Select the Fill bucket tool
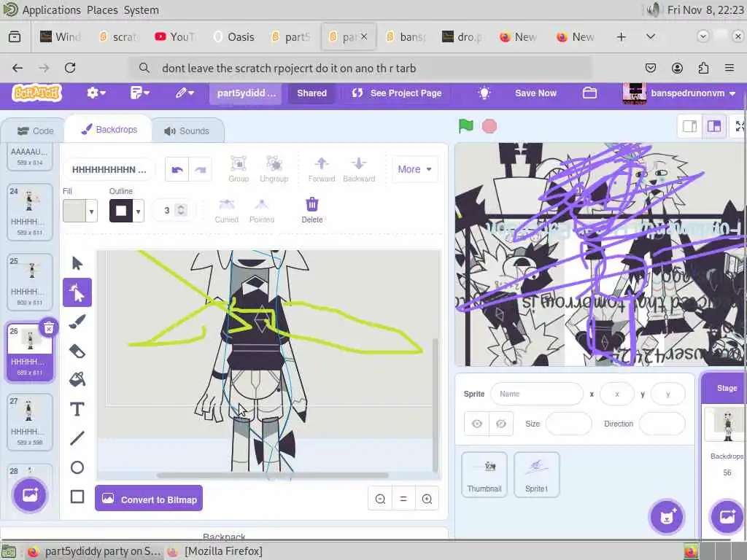 pyautogui.click(x=77, y=379)
